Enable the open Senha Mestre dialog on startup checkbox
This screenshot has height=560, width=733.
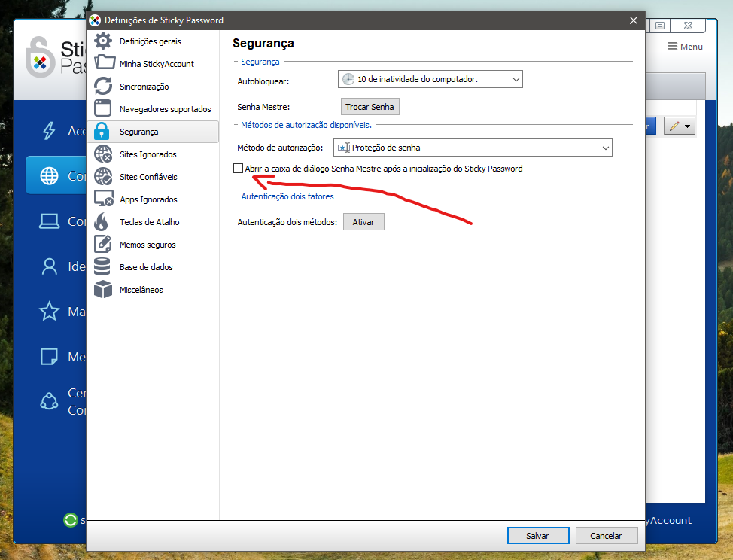click(238, 169)
